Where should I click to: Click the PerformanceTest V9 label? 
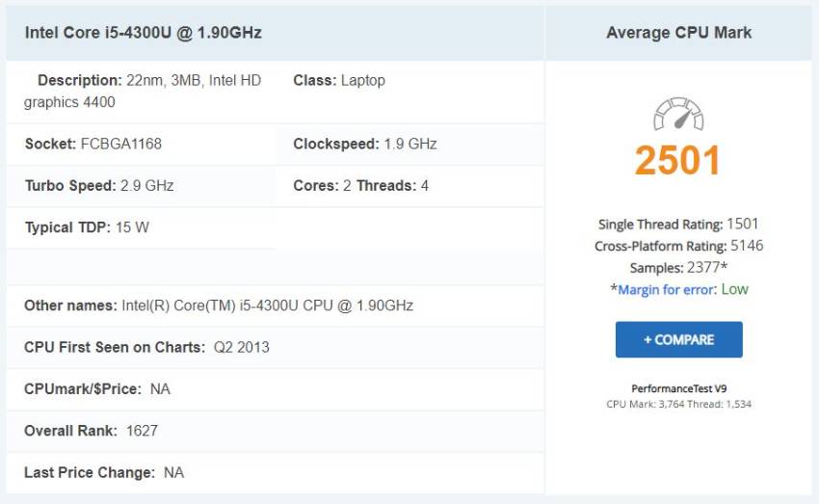point(678,388)
